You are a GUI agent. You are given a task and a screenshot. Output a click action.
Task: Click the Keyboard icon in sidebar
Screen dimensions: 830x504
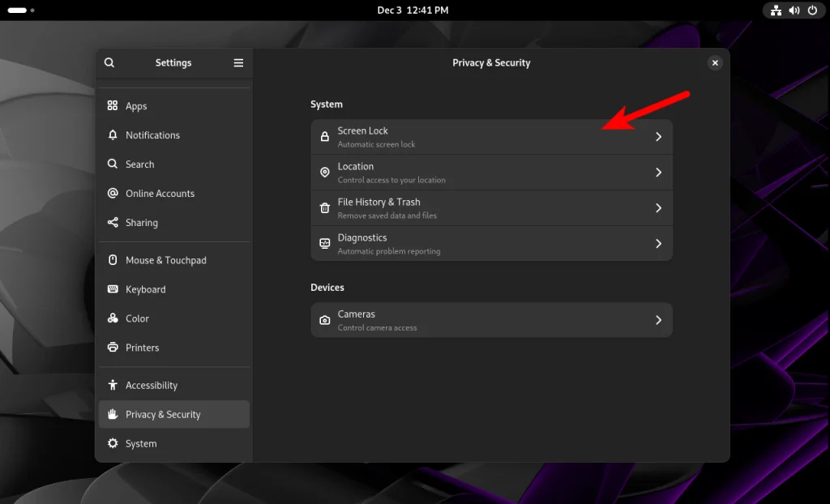coord(112,288)
